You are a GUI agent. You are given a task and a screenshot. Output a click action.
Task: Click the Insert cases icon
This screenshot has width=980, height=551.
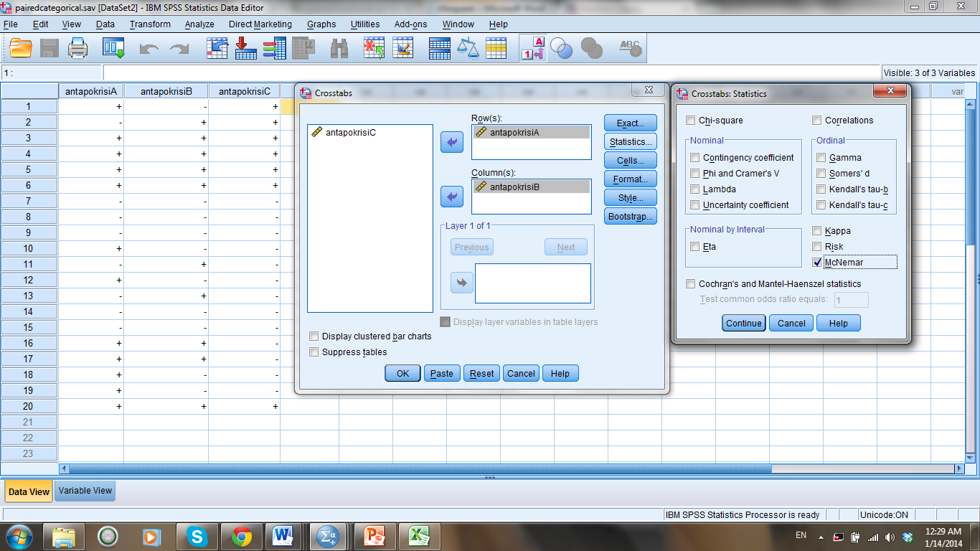coord(374,49)
